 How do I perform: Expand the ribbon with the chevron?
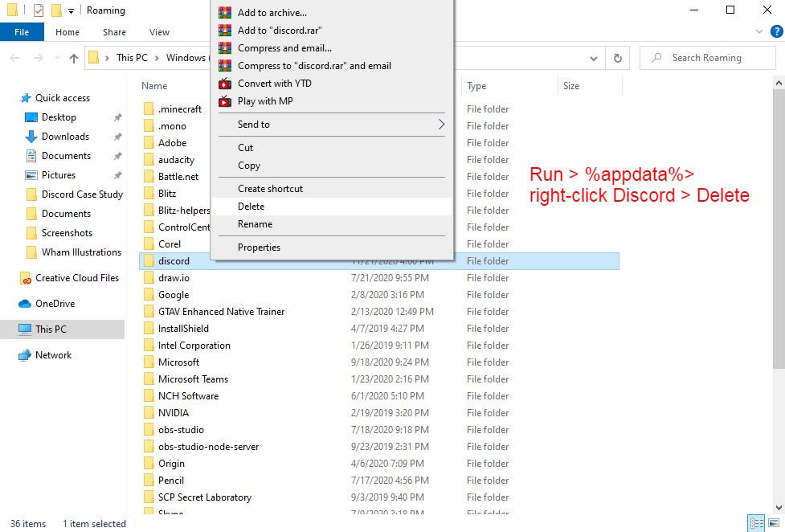pyautogui.click(x=759, y=31)
